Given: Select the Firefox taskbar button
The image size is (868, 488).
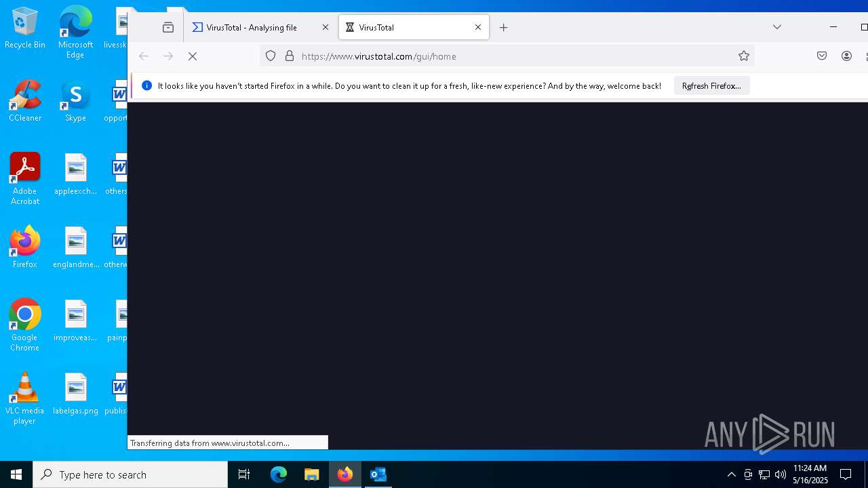Looking at the screenshot, I should click(345, 474).
